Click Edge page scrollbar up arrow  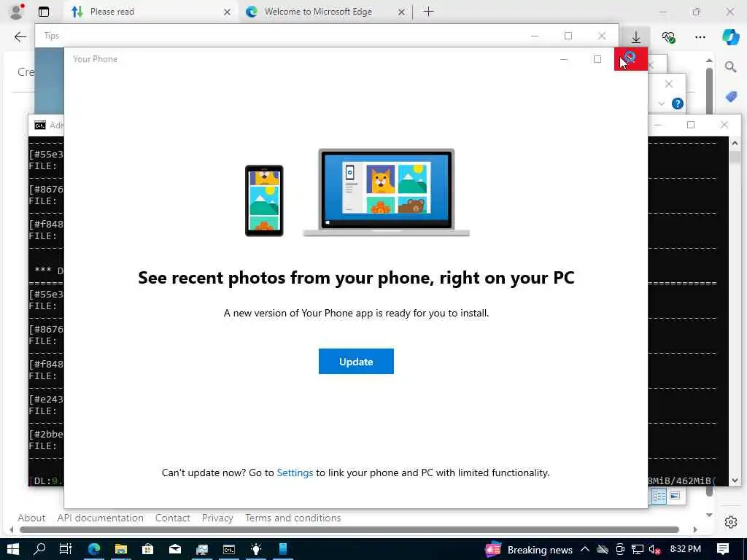(709, 61)
